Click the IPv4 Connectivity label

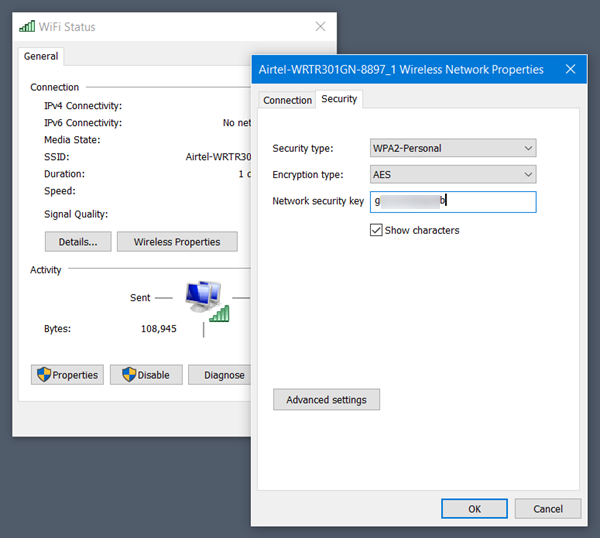[83, 106]
